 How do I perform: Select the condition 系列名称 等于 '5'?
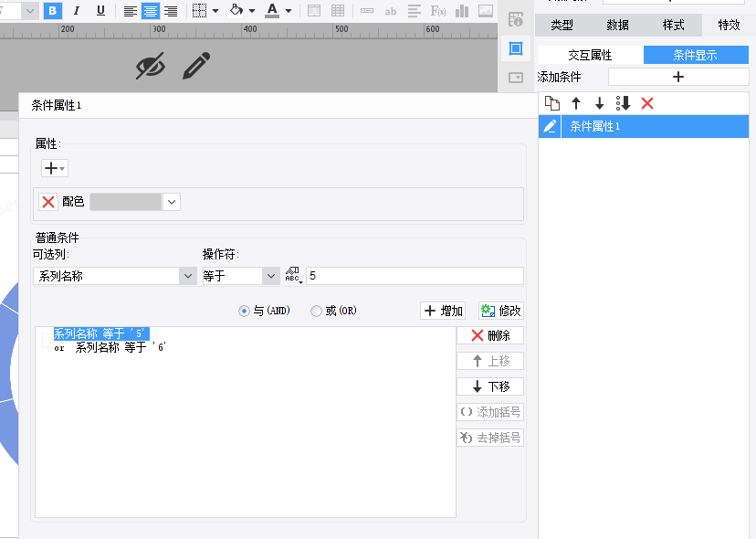tap(101, 333)
